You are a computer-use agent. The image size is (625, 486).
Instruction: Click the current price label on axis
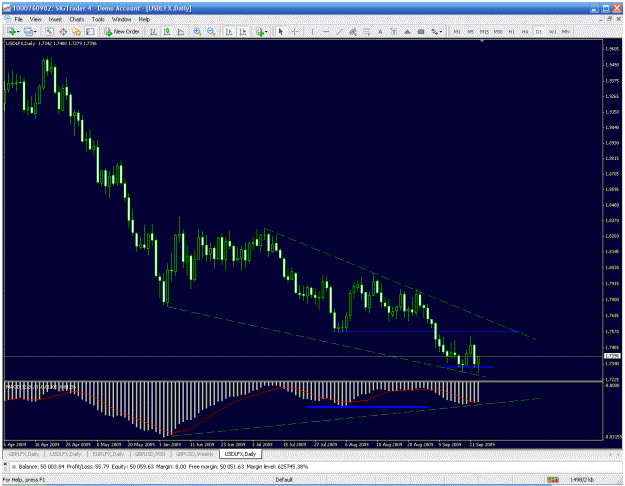click(612, 356)
